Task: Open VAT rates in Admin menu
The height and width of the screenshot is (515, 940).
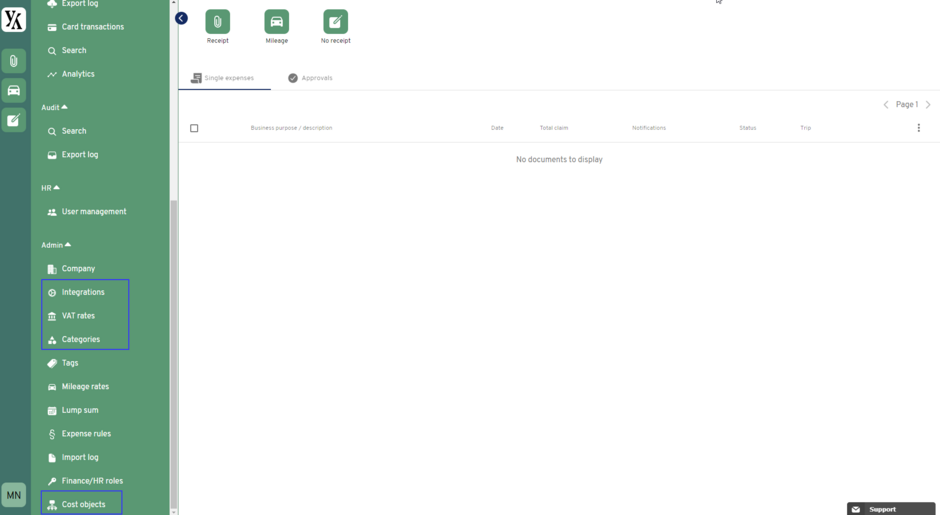Action: click(x=78, y=316)
